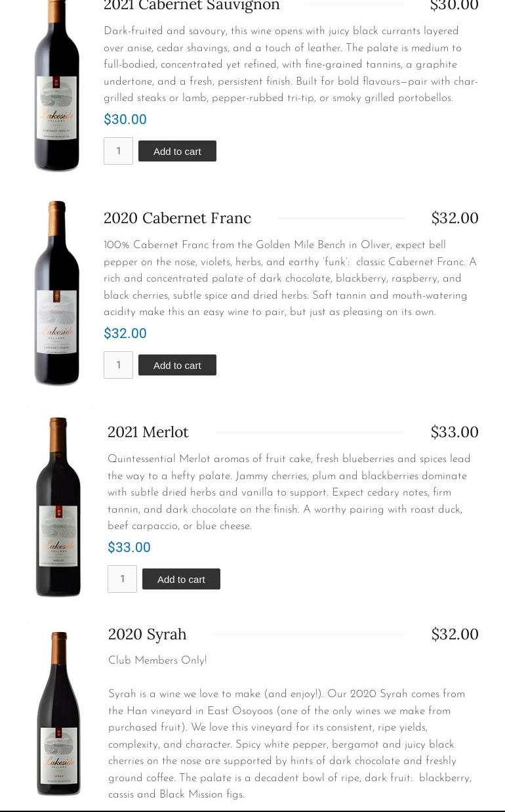The image size is (505, 812).
Task: Click the 2021 Cabernet Sauvignon bottle image
Action: click(57, 85)
